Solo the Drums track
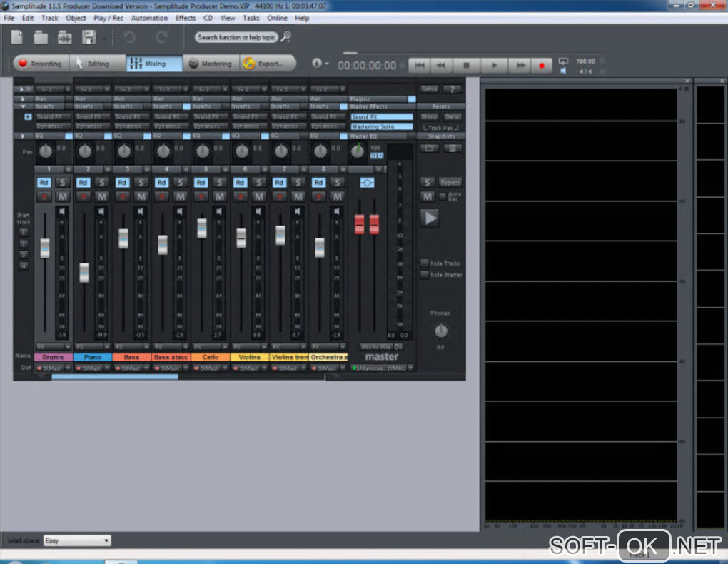 pos(62,183)
